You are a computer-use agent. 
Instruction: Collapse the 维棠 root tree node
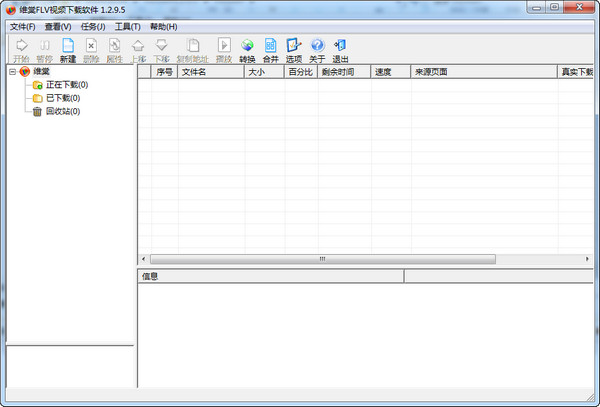point(12,72)
